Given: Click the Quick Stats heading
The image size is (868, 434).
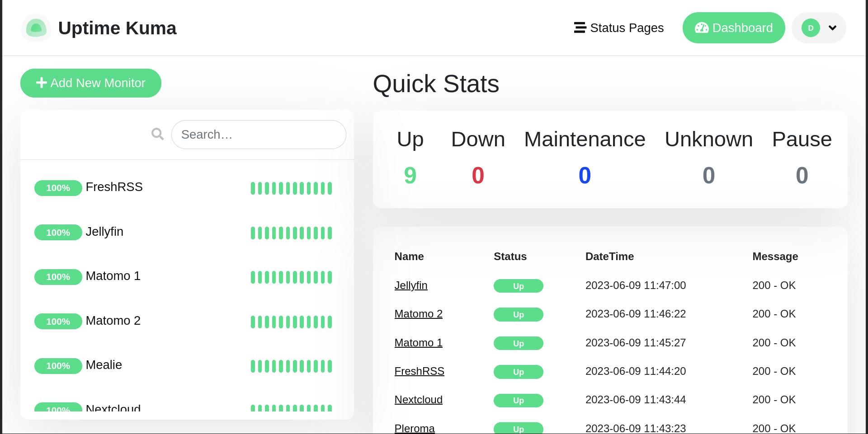Looking at the screenshot, I should tap(436, 84).
